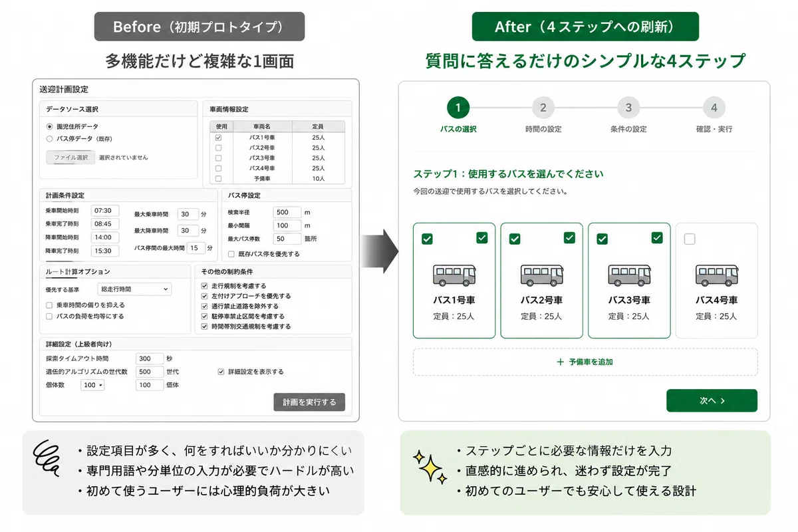Enable バスの負荷を均等にする option
Screen dimensions: 798x532
point(49,317)
